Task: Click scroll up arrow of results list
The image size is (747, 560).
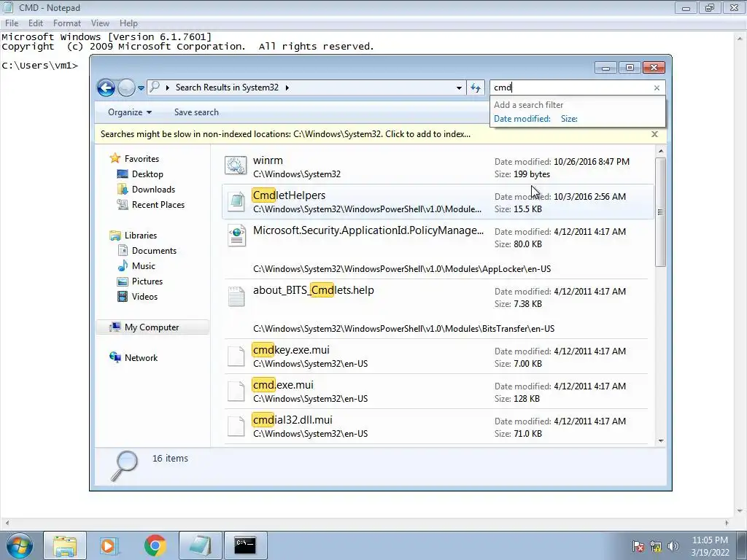Action: (661, 151)
